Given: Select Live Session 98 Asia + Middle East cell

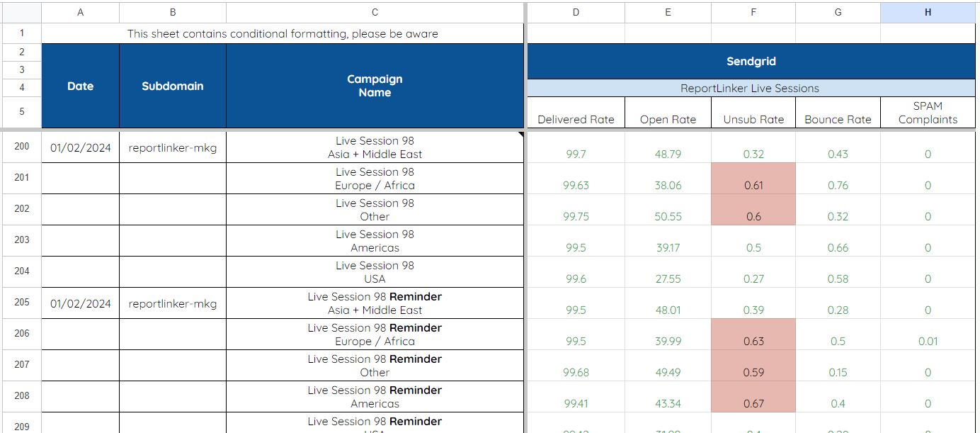Looking at the screenshot, I should coord(375,147).
